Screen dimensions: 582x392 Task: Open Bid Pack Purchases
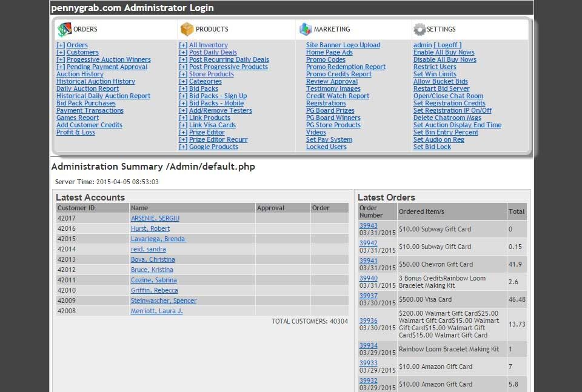pyautogui.click(x=86, y=103)
